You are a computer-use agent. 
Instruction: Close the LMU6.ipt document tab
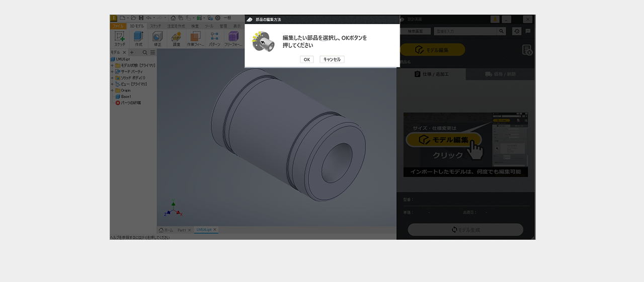point(215,230)
